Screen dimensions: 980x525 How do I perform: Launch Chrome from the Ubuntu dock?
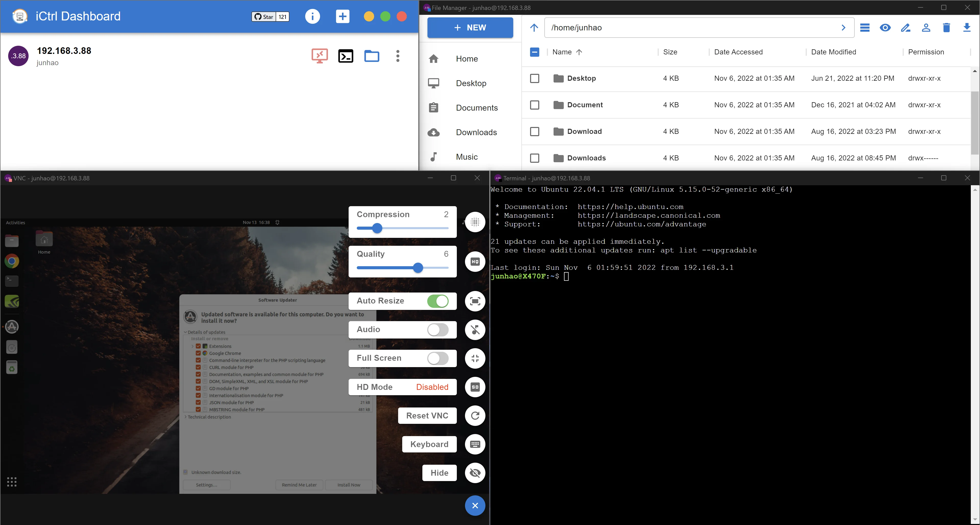click(12, 261)
